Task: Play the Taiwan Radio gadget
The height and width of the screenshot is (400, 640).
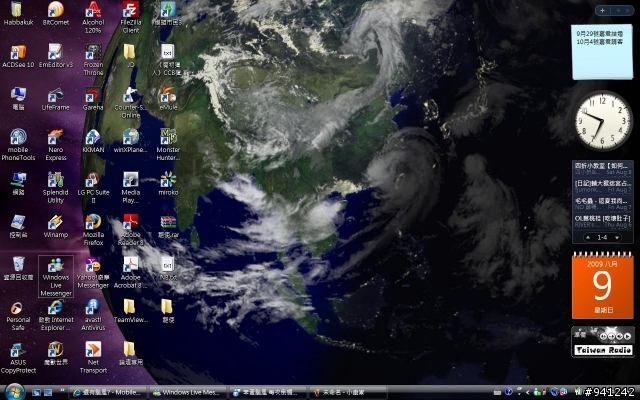Action: tap(627, 336)
